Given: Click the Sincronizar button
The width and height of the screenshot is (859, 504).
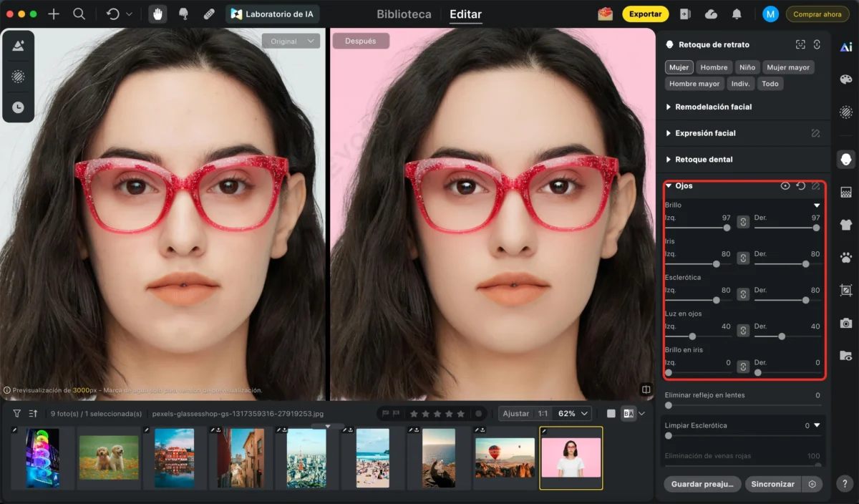Looking at the screenshot, I should click(x=772, y=484).
